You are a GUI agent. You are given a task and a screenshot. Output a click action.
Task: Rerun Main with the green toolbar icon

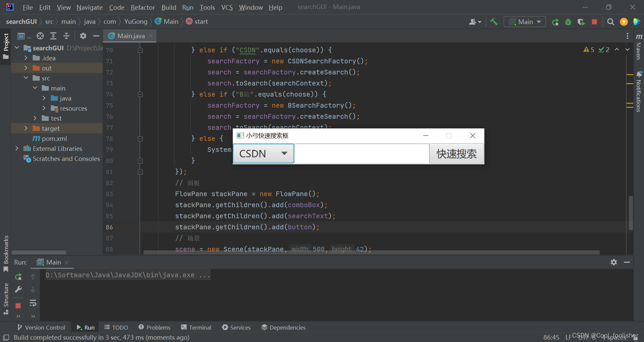coord(555,22)
